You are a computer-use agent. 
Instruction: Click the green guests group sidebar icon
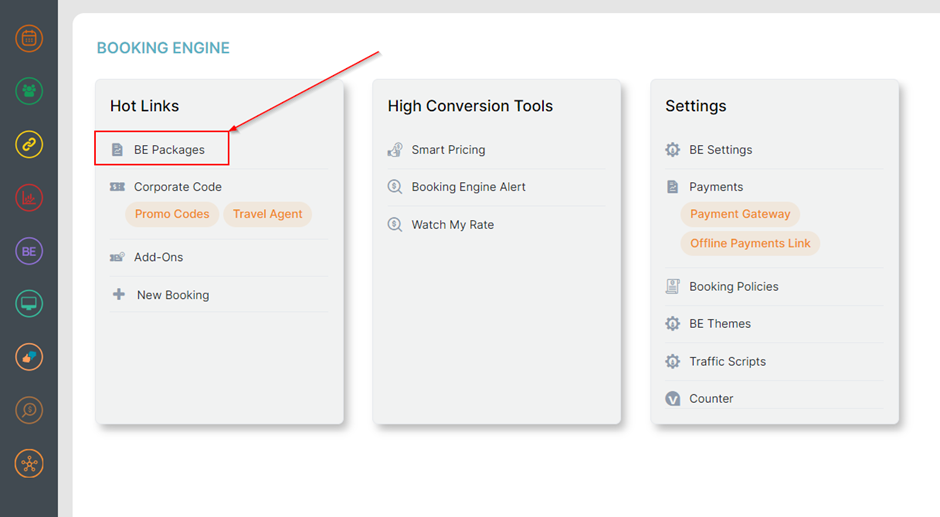coord(29,92)
